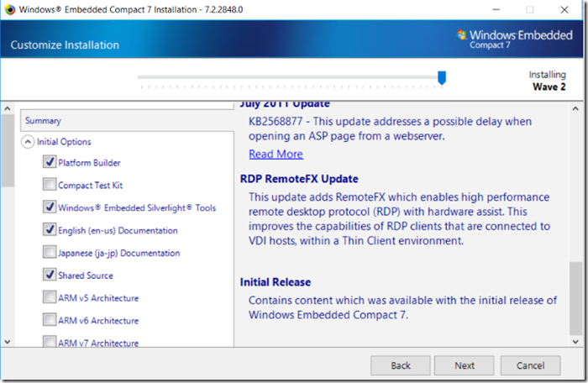Screen dimensions: 588x383
Task: Check the ARM v6 Architecture box
Action: [x=50, y=320]
